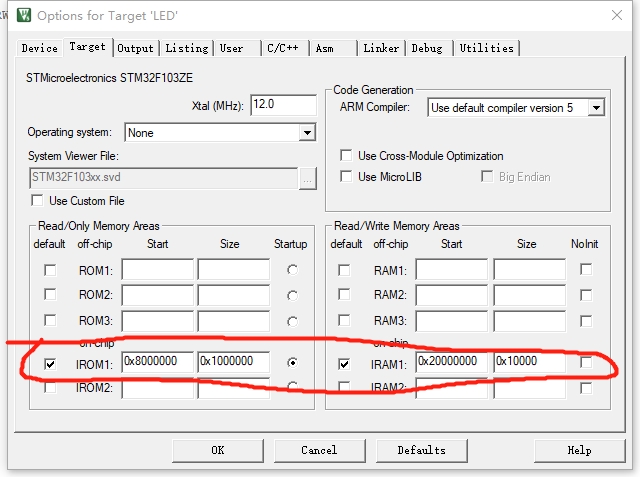640x477 pixels.
Task: Switch to the Device tab
Action: click(x=40, y=48)
